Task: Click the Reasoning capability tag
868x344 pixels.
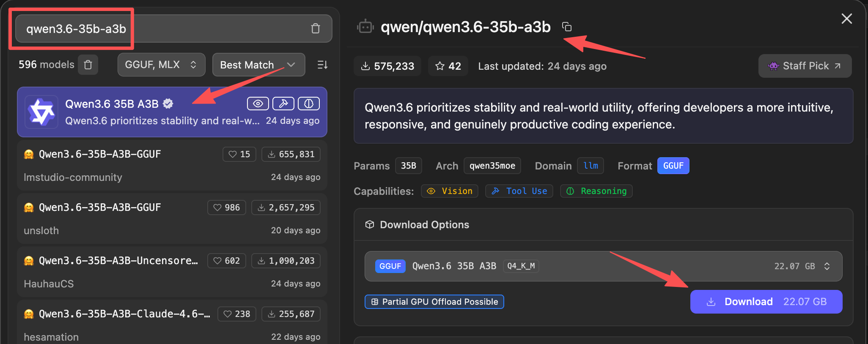Action: [596, 191]
